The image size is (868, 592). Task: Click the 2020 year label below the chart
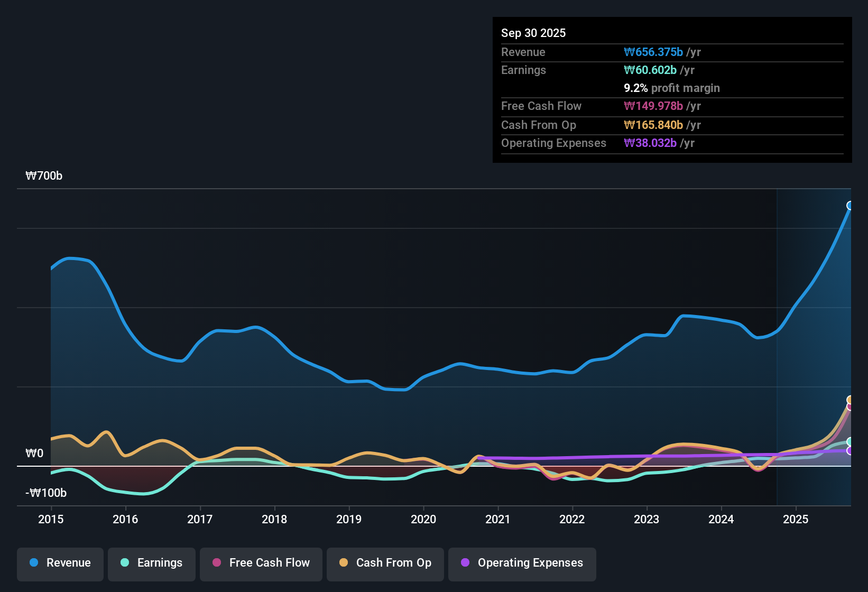(x=423, y=520)
